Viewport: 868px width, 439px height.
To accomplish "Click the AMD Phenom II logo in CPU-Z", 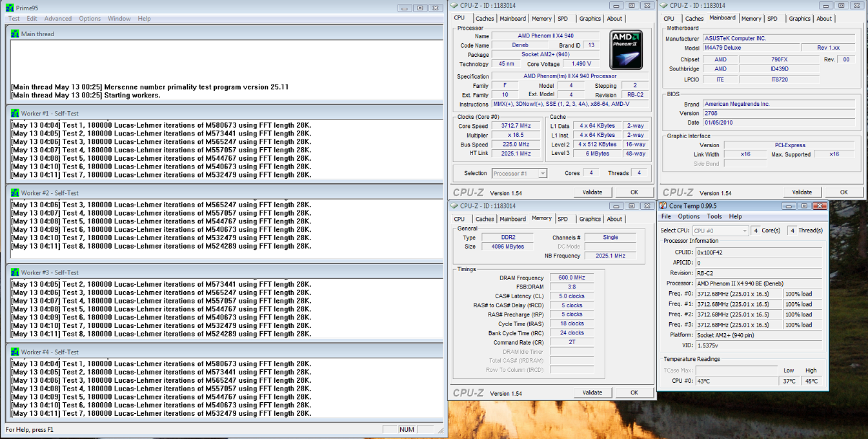I will (x=626, y=48).
